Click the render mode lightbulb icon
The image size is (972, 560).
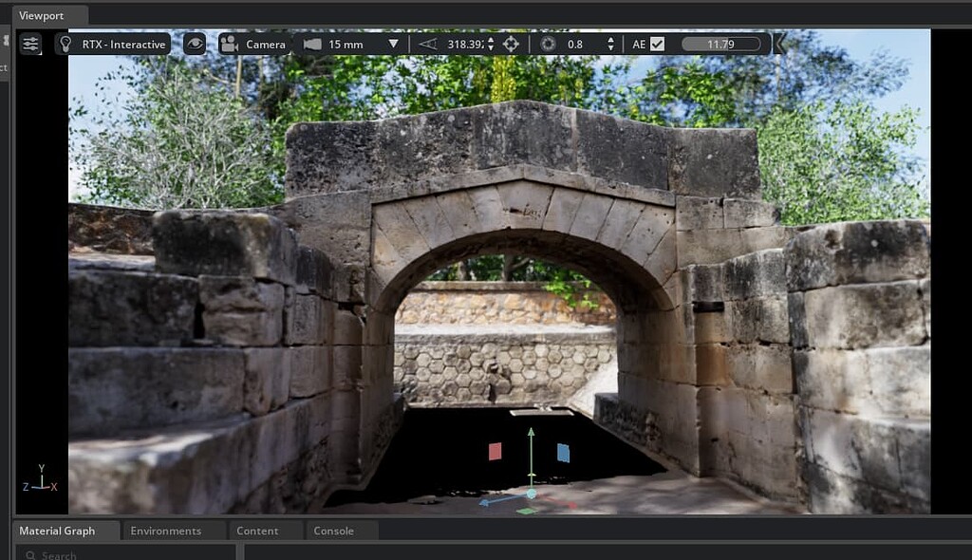[x=64, y=43]
